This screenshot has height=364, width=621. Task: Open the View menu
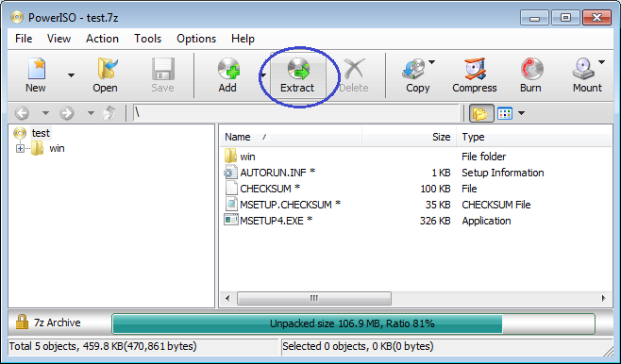[59, 39]
